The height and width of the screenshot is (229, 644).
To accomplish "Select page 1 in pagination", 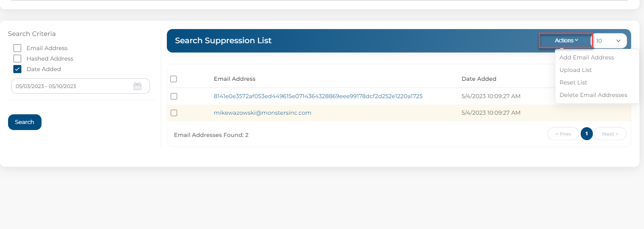I will 586,134.
